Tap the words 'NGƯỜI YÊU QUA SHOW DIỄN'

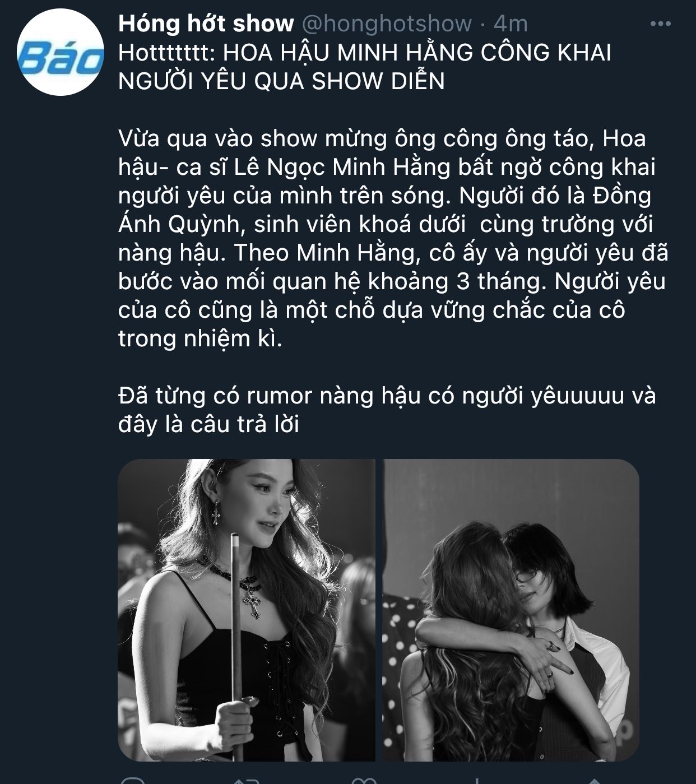click(281, 81)
